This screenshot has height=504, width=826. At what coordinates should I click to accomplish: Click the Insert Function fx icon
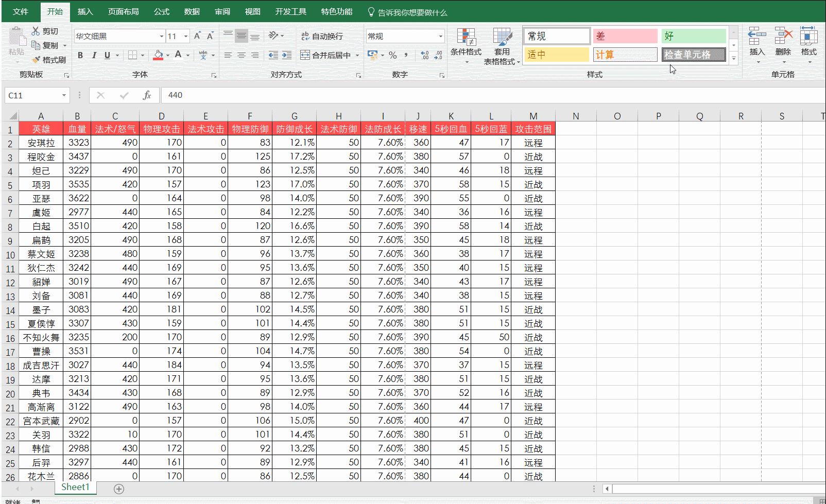(147, 95)
